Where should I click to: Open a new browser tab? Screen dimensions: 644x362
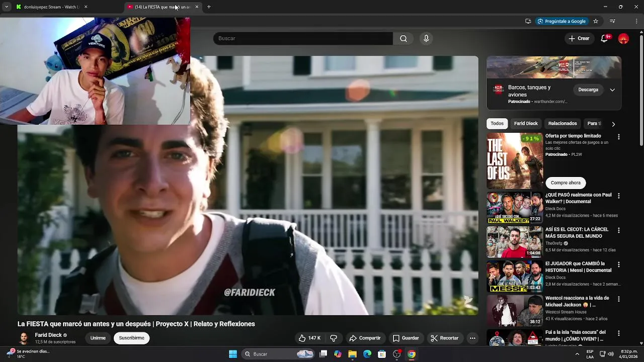click(x=209, y=7)
